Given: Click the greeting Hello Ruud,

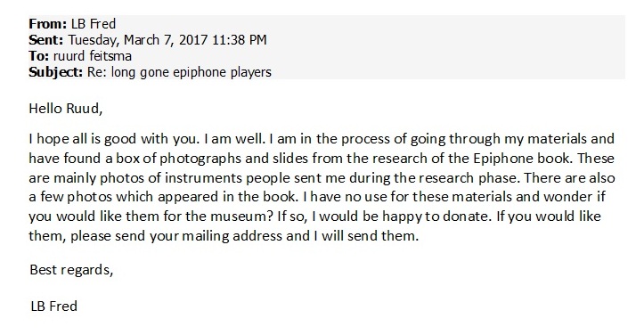Looking at the screenshot, I should coord(66,109).
